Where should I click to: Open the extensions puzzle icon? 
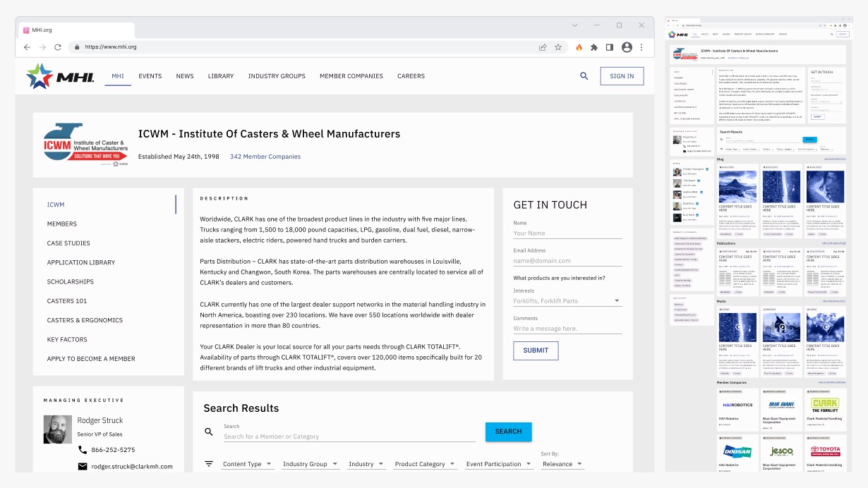click(594, 47)
